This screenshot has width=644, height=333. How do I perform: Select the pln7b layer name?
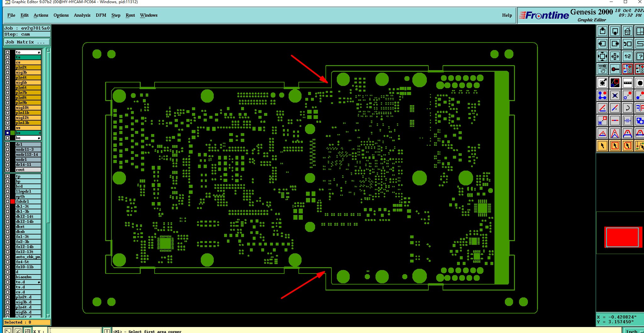28,93
